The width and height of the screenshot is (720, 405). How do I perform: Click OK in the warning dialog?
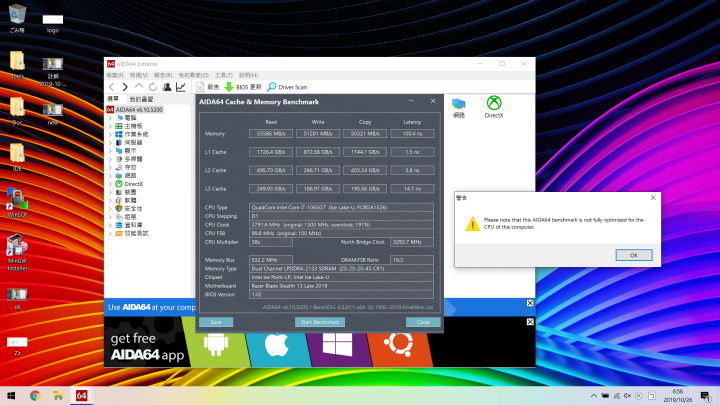pos(634,255)
